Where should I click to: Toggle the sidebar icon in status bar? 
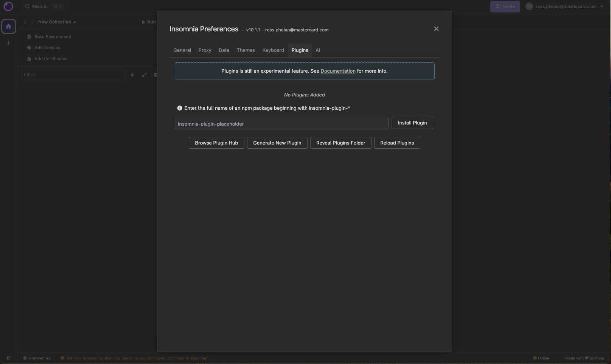pyautogui.click(x=8, y=358)
